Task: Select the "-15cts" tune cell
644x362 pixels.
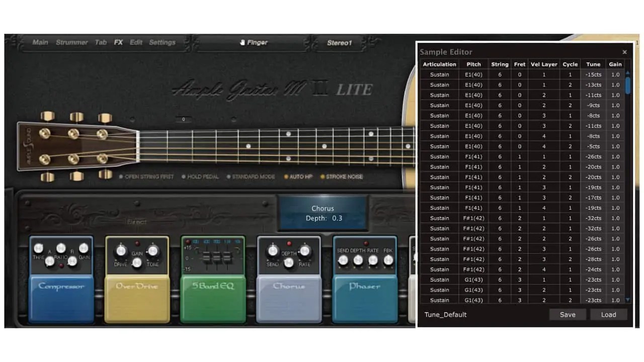Action: point(593,75)
